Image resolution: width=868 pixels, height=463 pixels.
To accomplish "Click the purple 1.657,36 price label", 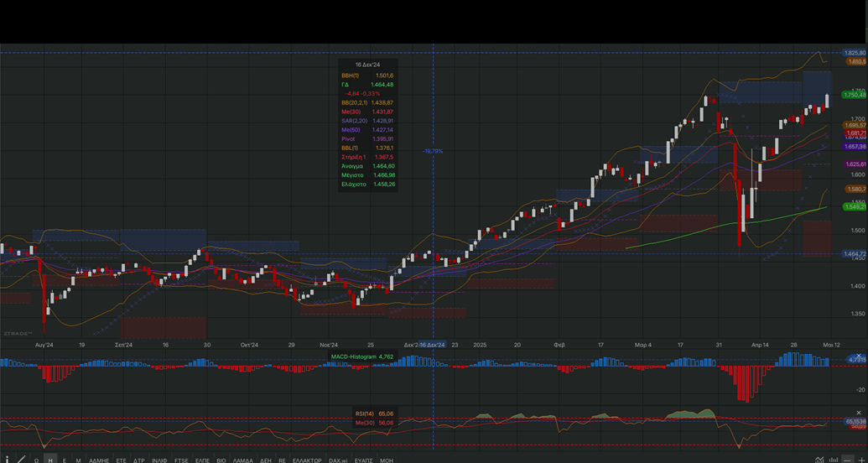I will coord(855,146).
